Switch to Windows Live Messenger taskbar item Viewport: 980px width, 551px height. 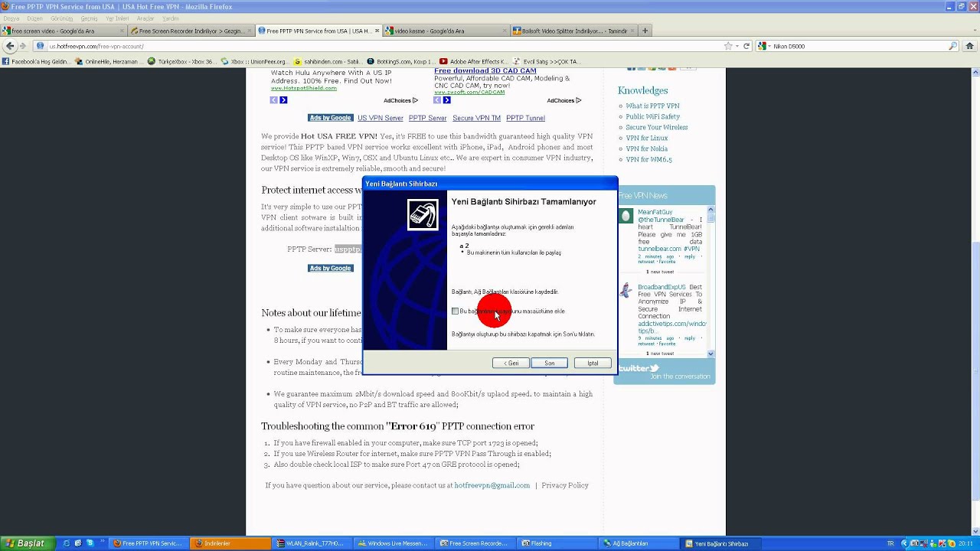[393, 543]
